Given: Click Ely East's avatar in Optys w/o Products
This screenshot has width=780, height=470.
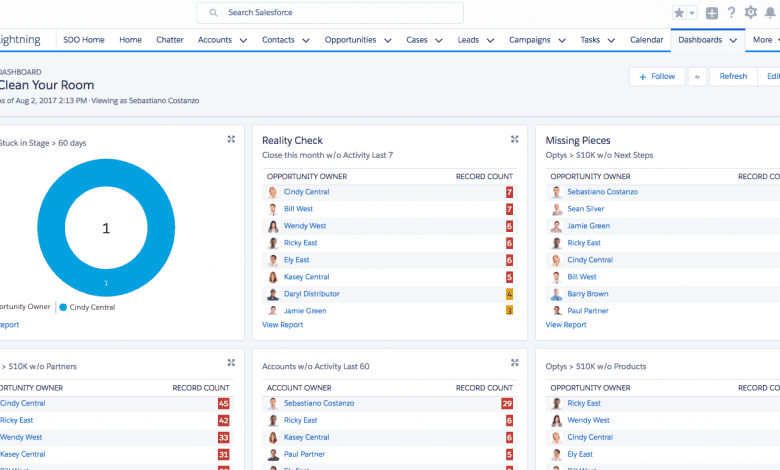Looking at the screenshot, I should coord(556,455).
